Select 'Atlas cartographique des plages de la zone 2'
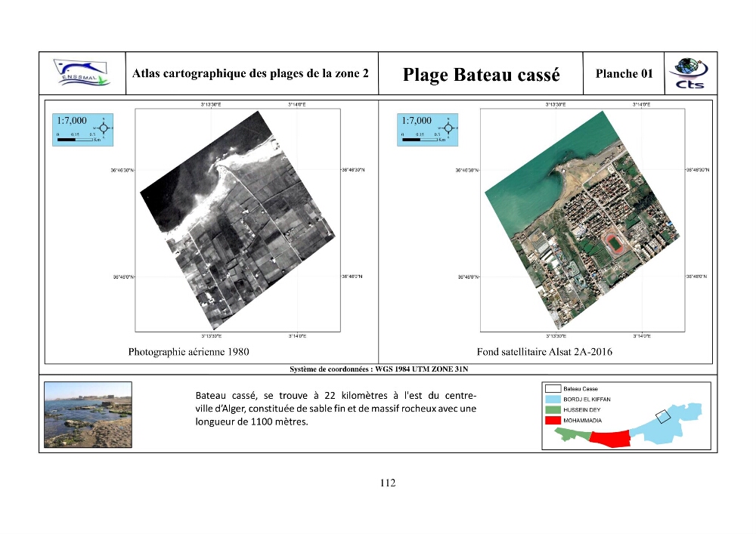The image size is (756, 534). [251, 73]
